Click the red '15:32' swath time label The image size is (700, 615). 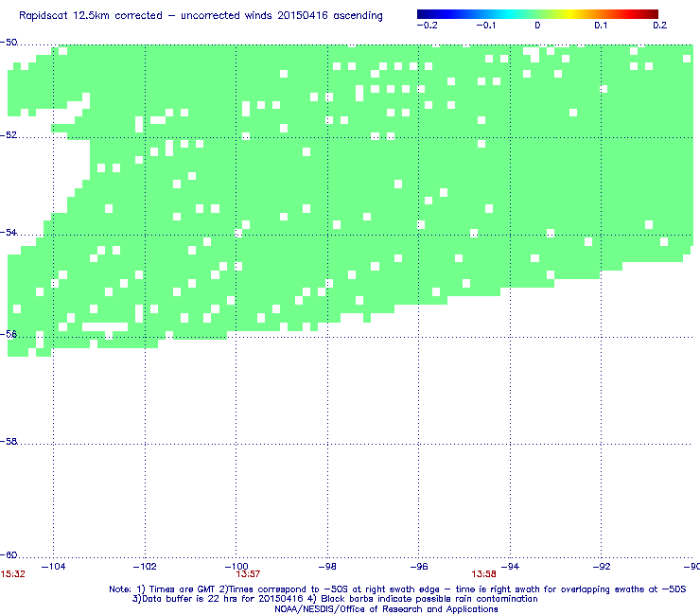tap(12, 574)
